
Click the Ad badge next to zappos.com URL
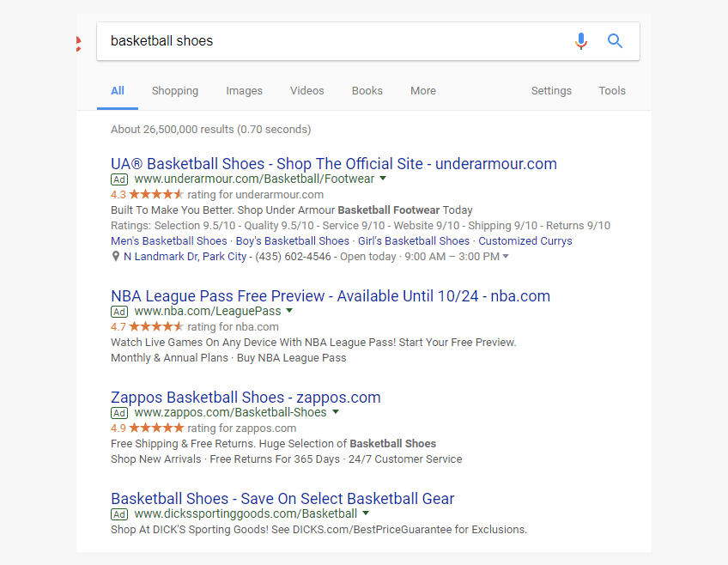pyautogui.click(x=119, y=413)
